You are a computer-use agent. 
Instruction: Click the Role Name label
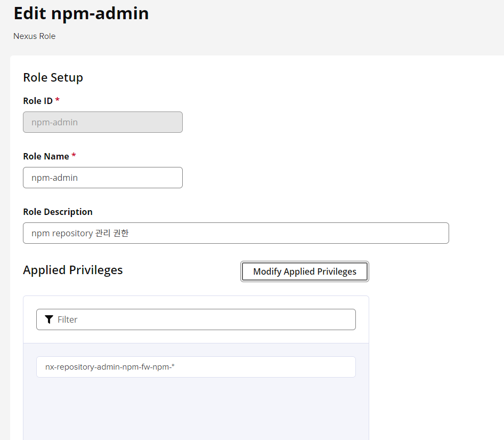click(46, 156)
